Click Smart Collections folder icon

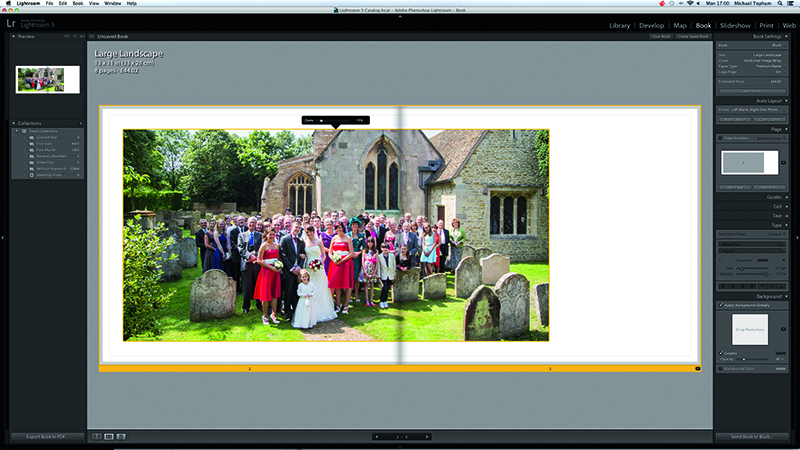(x=24, y=131)
